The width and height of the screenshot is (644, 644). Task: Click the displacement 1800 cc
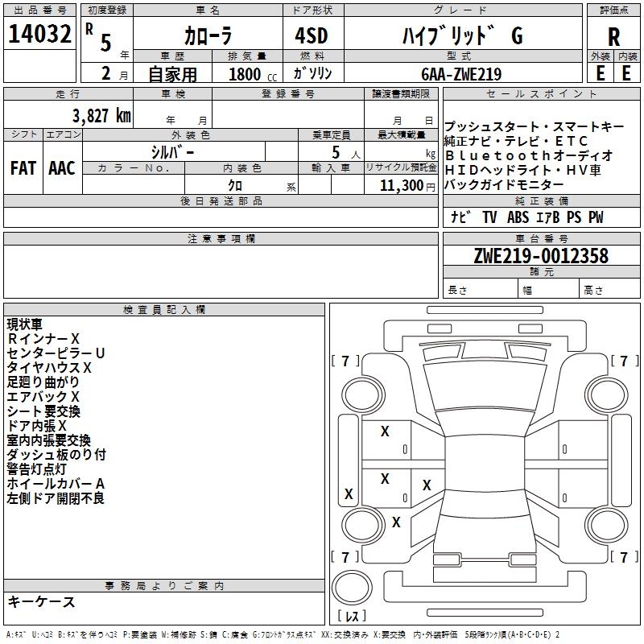253,75
